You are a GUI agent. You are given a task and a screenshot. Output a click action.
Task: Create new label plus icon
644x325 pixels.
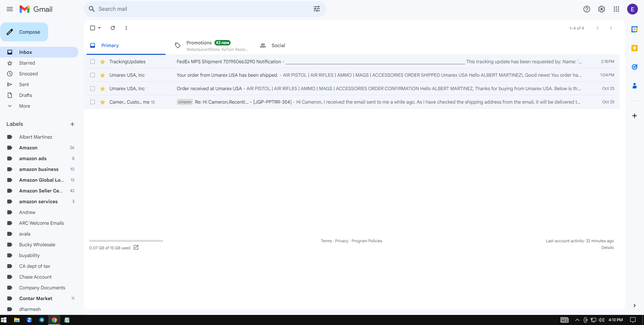coord(72,124)
